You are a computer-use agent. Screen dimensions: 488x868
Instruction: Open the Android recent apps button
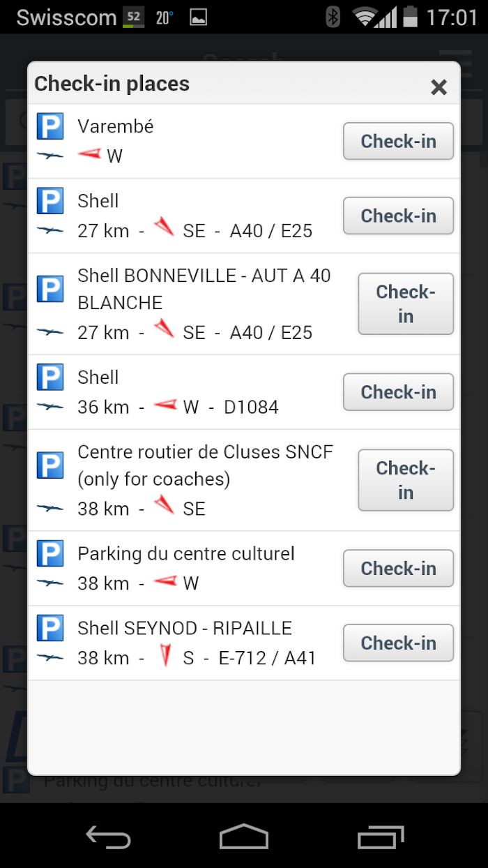point(381,836)
